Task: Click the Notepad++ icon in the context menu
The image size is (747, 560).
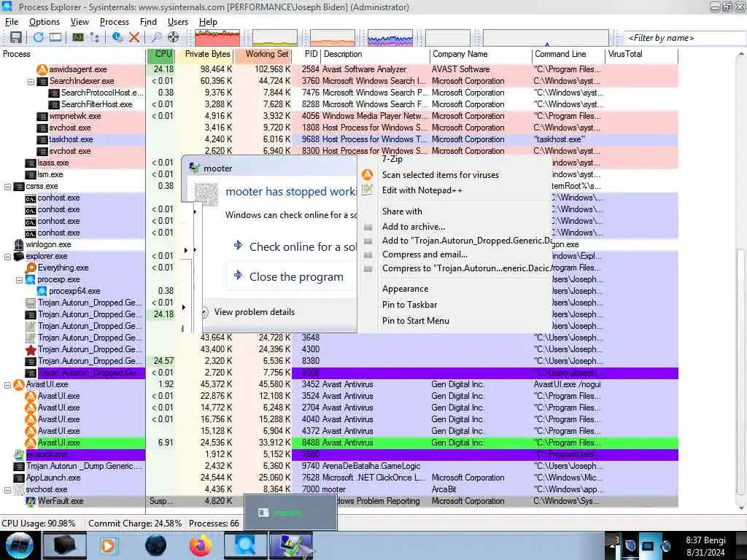Action: (368, 190)
